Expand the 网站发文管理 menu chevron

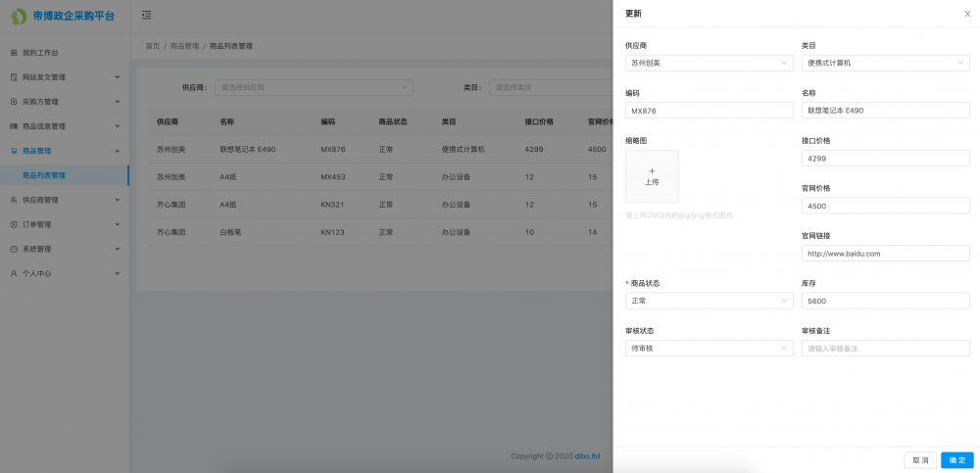coord(118,77)
